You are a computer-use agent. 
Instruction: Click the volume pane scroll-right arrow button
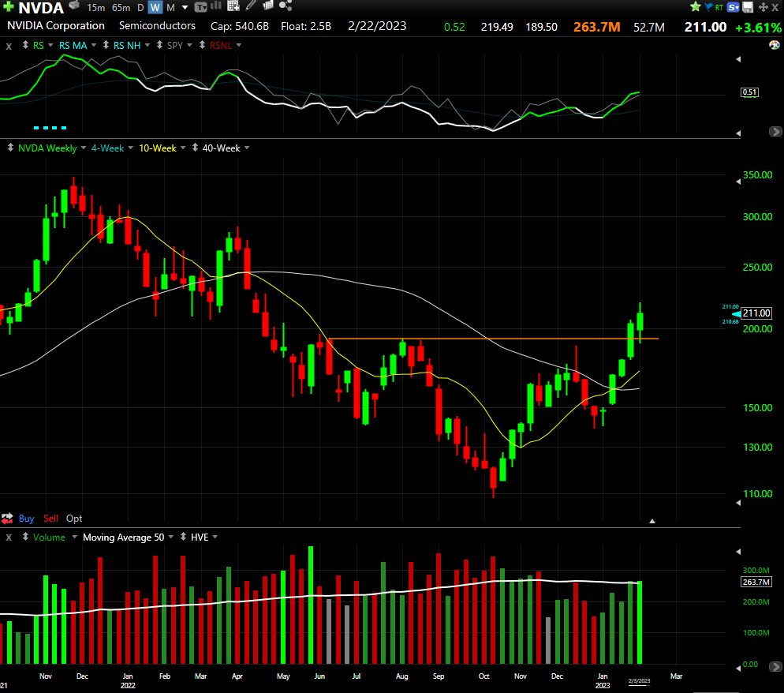point(775,666)
